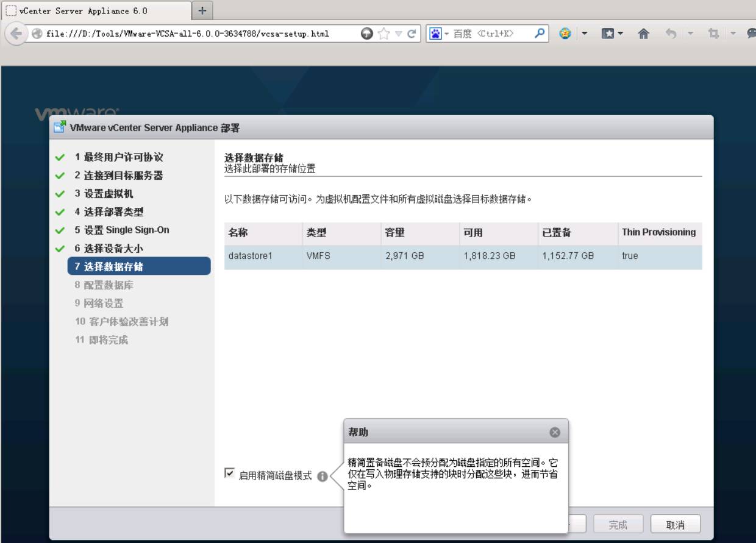Screen dimensions: 756x543
Task: Click the 1,818.23 GB available cell
Action: tap(490, 256)
